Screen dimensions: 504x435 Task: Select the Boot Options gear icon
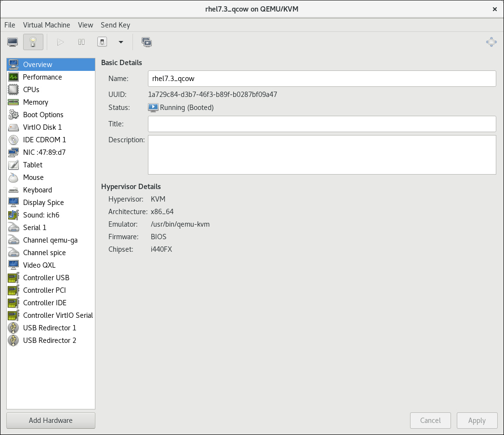click(x=13, y=115)
